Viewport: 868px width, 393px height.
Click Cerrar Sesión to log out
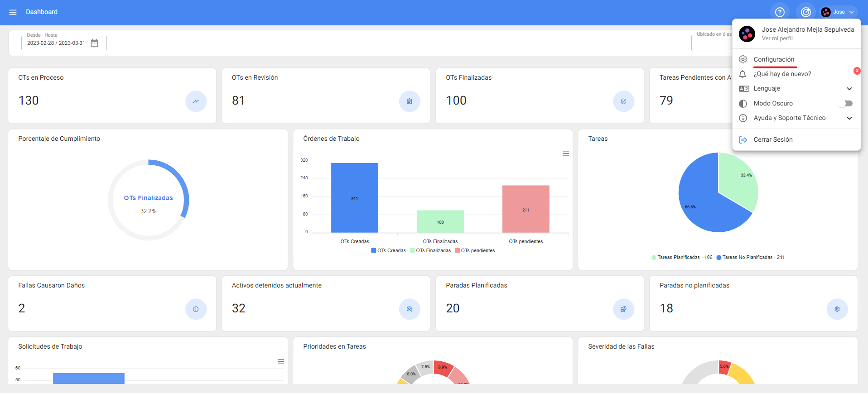click(773, 139)
